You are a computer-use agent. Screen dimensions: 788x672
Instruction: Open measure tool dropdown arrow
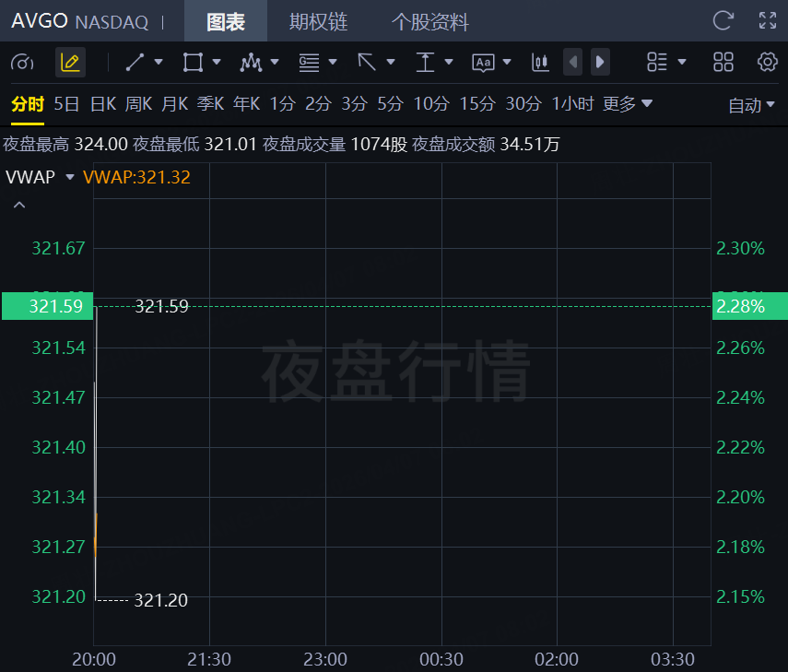[x=449, y=62]
